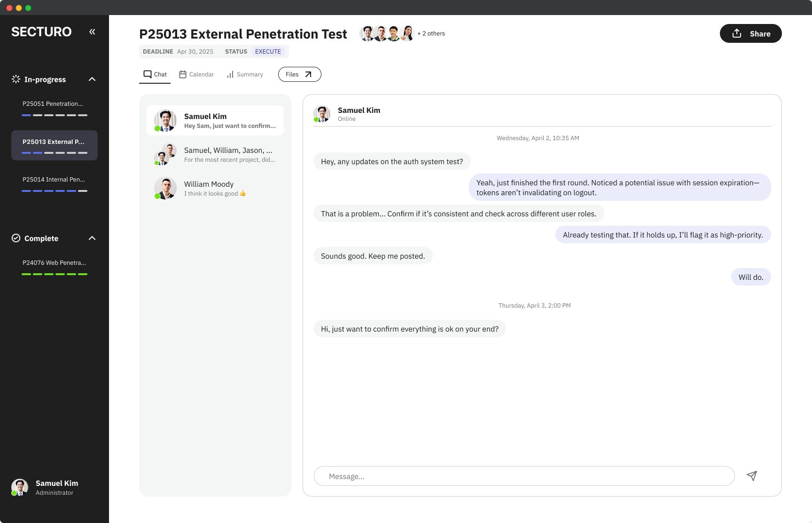Image resolution: width=812 pixels, height=523 pixels.
Task: Collapse the In-progress section chevron
Action: (x=92, y=79)
